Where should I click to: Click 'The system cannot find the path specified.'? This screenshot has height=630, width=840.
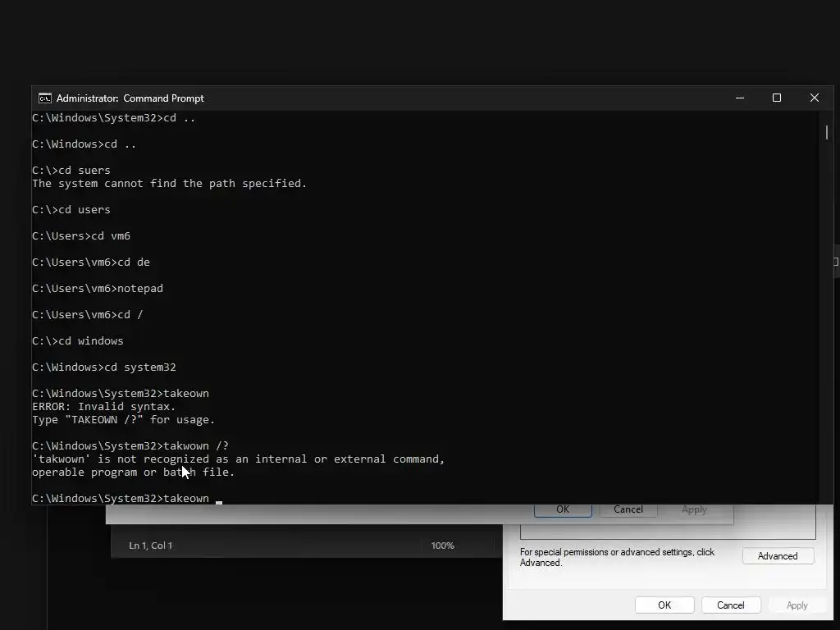pos(169,183)
